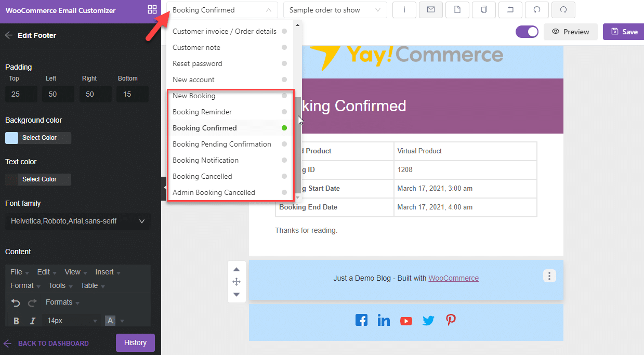Open the WooCommerce link in footer

click(x=454, y=278)
